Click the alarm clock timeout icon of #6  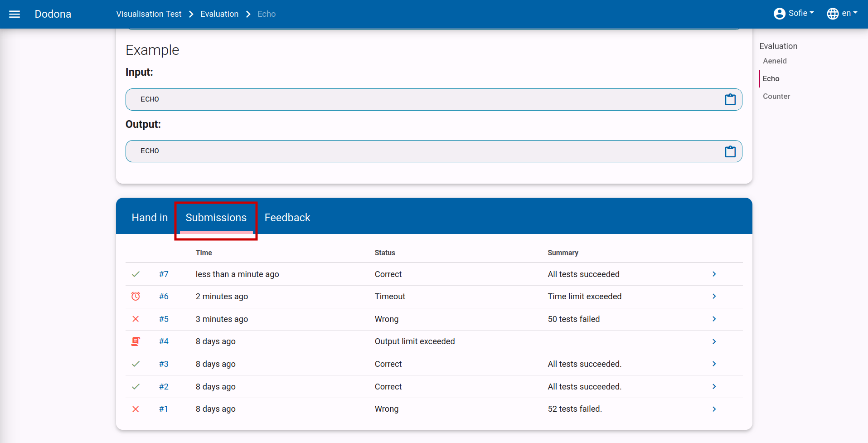point(136,296)
